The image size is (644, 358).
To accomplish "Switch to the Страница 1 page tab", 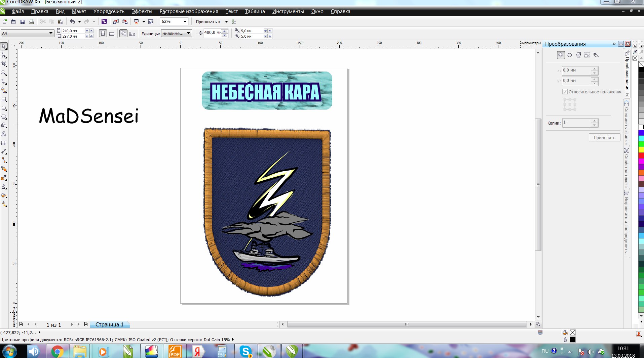I will point(109,324).
